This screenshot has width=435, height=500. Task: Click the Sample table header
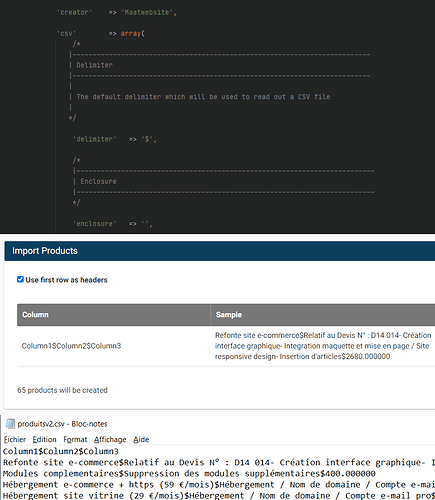coord(323,315)
